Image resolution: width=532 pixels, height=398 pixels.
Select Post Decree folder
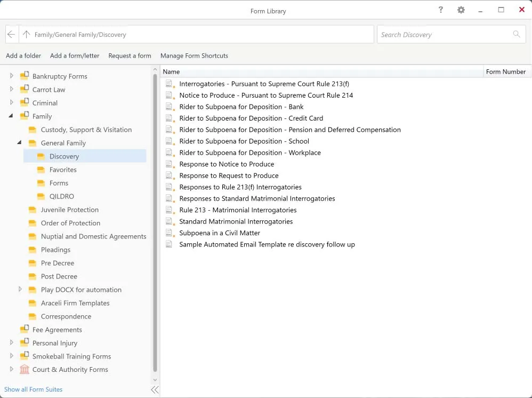coord(59,276)
